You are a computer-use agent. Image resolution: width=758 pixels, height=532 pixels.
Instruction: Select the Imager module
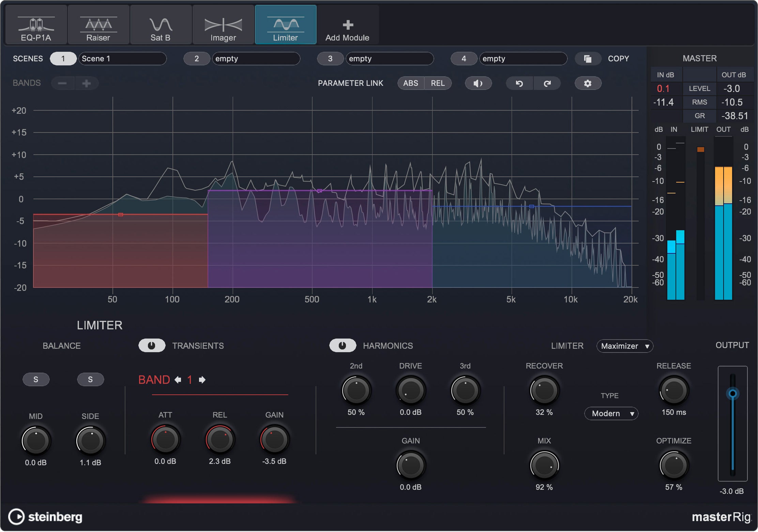(x=223, y=25)
